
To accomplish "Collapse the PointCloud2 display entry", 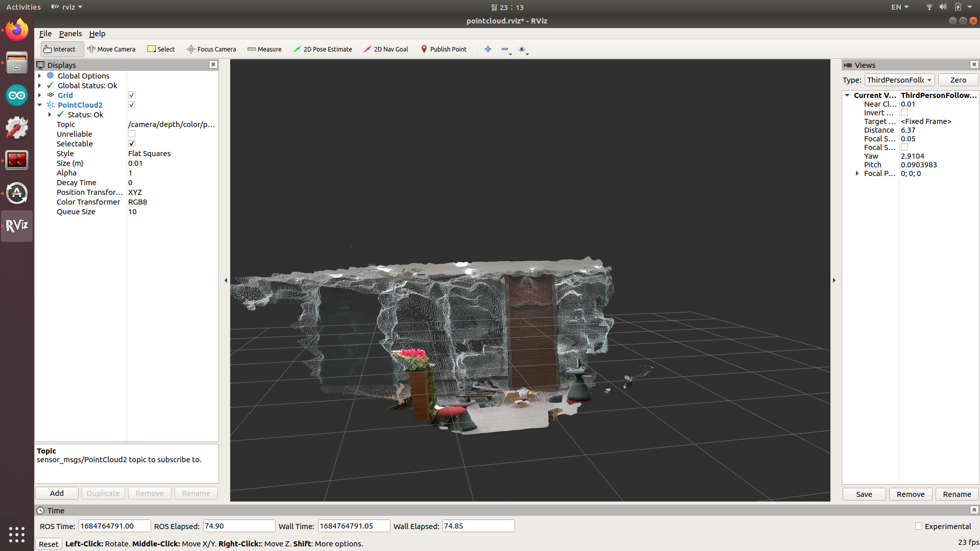I will point(40,105).
